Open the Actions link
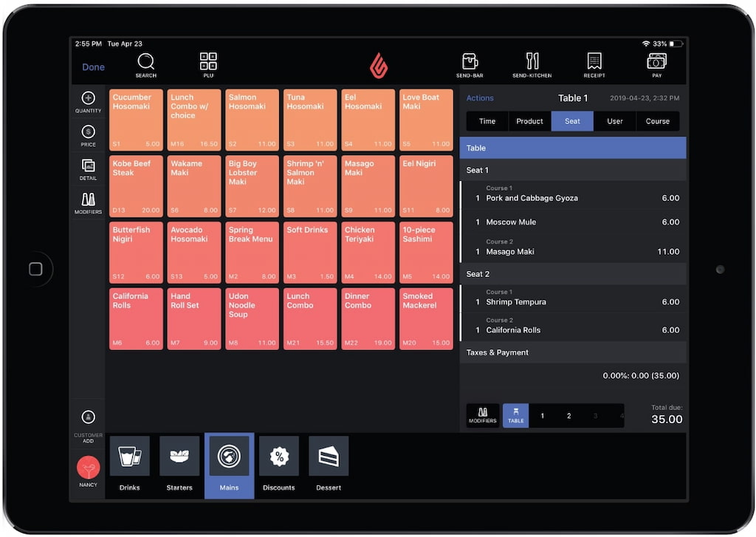Screen dimensions: 756x537 tap(480, 98)
